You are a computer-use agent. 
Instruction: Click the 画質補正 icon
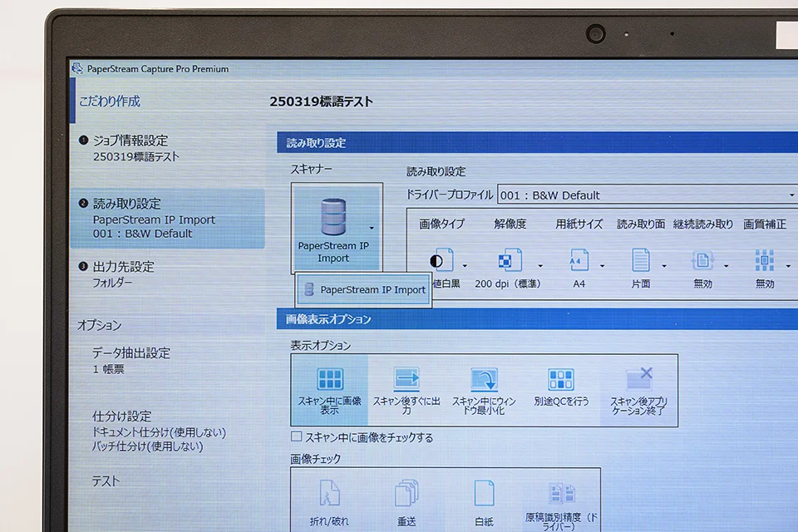click(x=765, y=260)
